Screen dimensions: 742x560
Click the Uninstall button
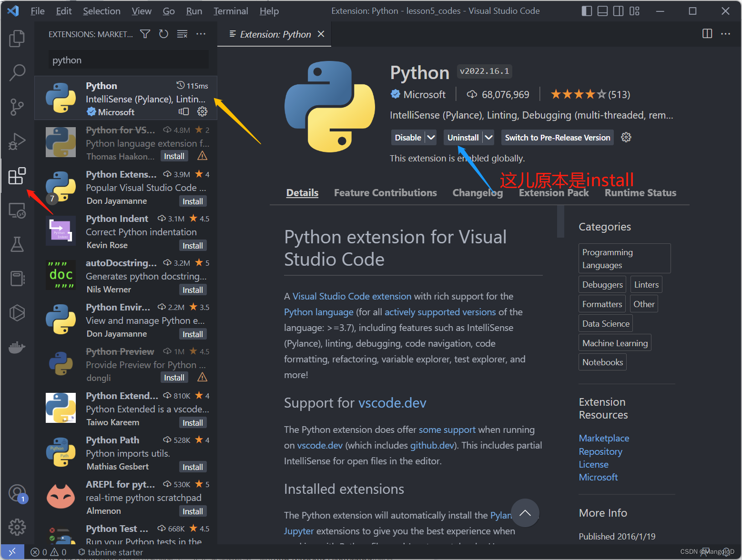point(463,138)
